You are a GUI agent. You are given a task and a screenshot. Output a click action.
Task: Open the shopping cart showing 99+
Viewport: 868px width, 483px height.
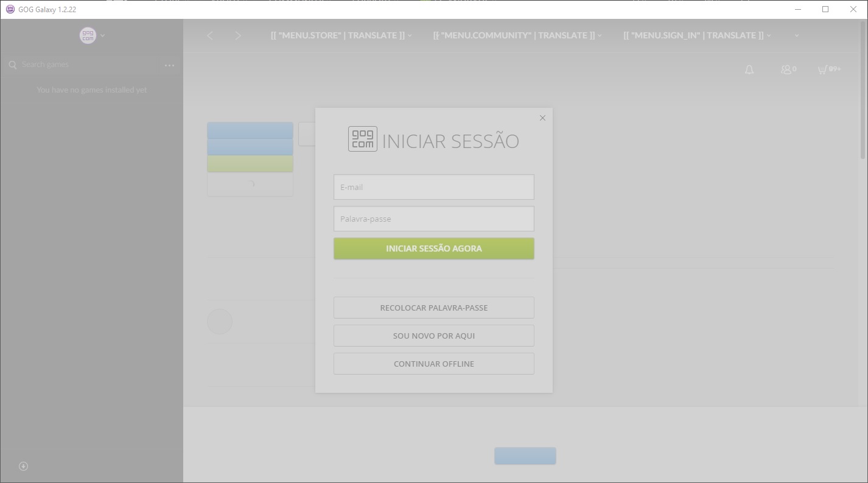(x=829, y=69)
